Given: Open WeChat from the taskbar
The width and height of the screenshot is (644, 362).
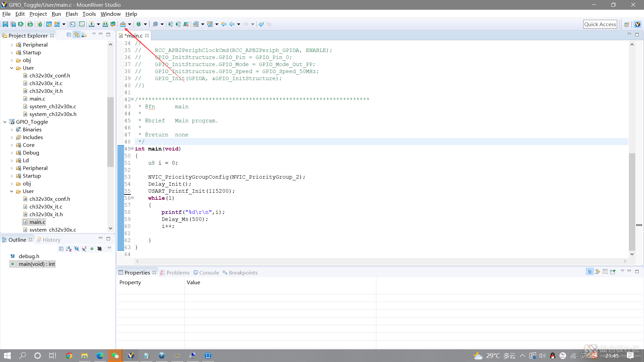Looking at the screenshot, I should click(115, 356).
